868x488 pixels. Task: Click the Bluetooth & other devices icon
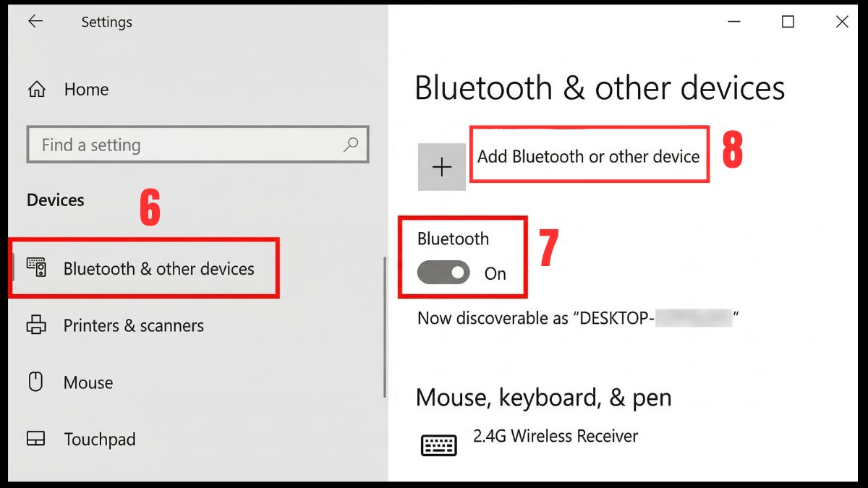[37, 268]
